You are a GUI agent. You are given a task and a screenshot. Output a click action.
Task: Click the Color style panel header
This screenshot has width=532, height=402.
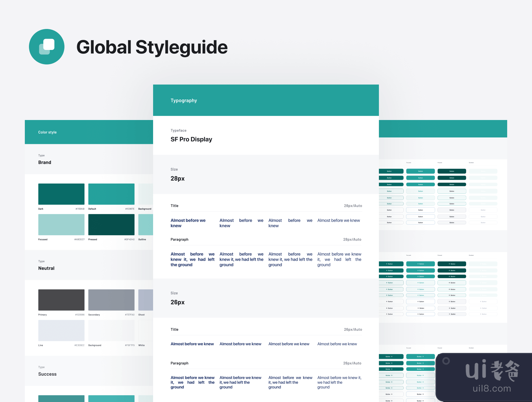tap(47, 132)
